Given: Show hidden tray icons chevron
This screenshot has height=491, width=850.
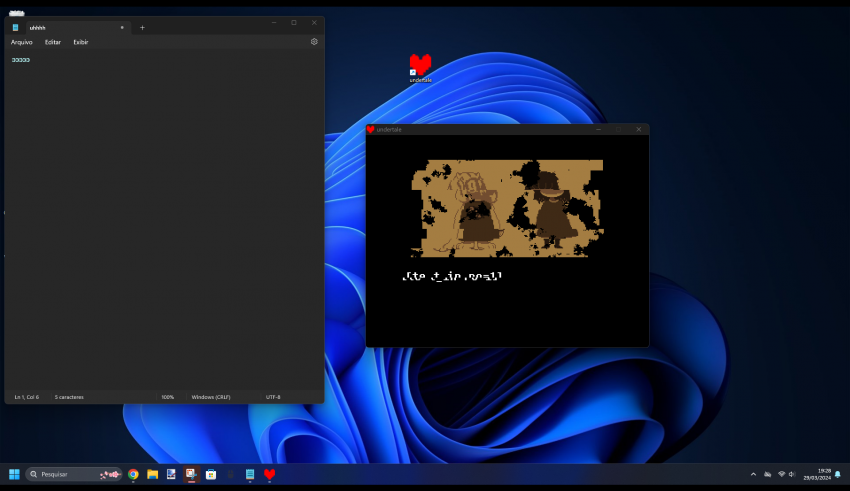Looking at the screenshot, I should [753, 474].
